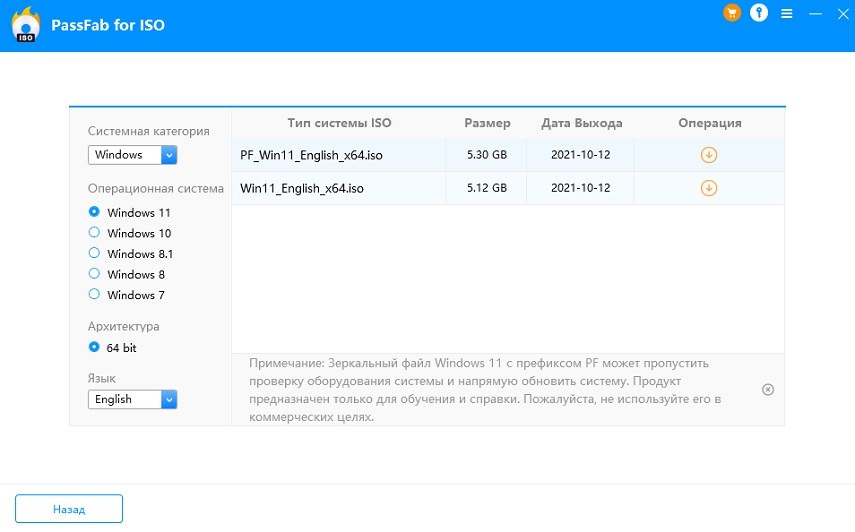
Task: Select Windows 7 radio option
Action: 94,294
